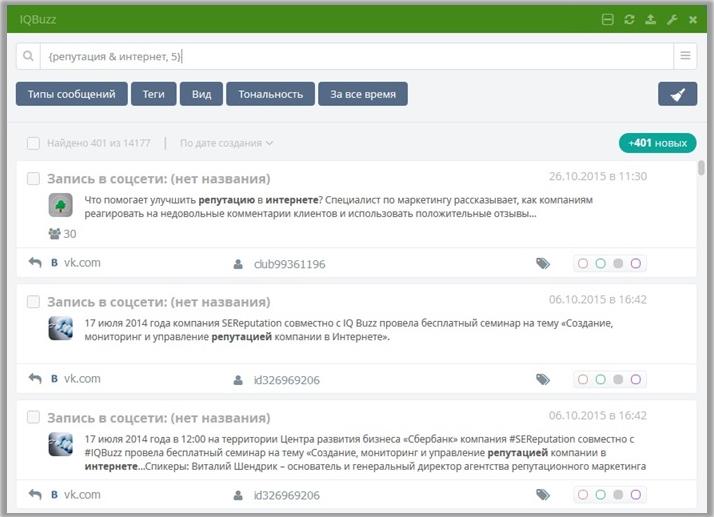Select the purple tonality circle for the club99361196 post
The height and width of the screenshot is (517, 714).
coord(636,263)
